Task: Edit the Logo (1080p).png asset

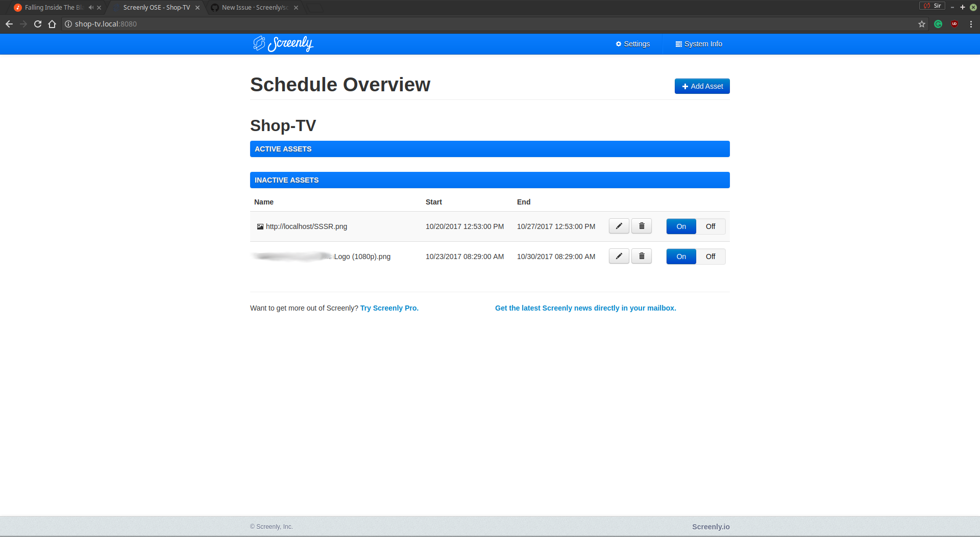Action: coord(618,256)
